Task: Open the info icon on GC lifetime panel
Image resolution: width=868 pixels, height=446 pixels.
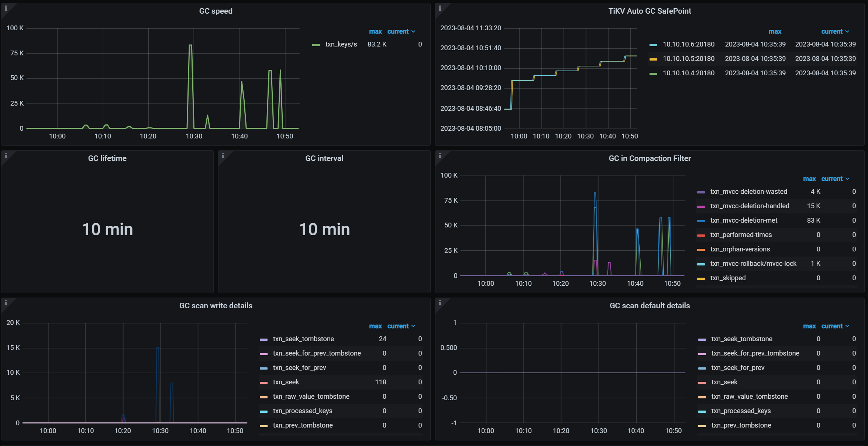Action: pos(6,155)
